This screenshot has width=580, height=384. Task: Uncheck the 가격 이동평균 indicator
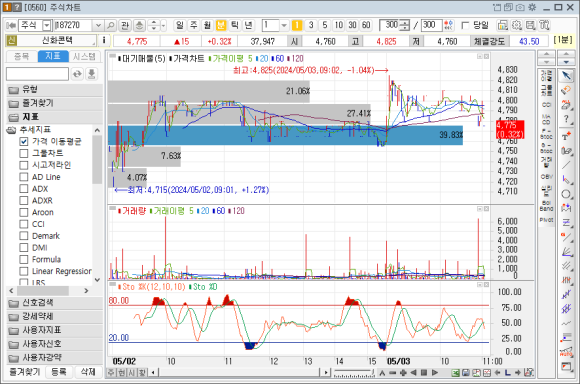click(24, 141)
